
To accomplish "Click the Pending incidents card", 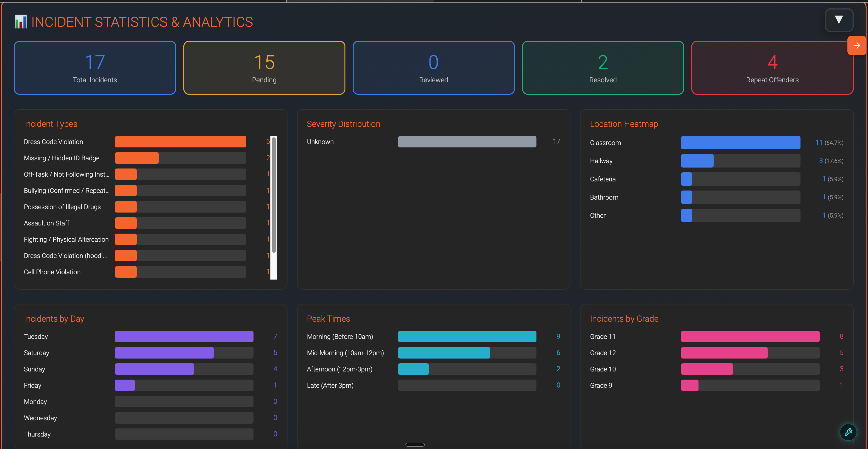I will point(264,67).
